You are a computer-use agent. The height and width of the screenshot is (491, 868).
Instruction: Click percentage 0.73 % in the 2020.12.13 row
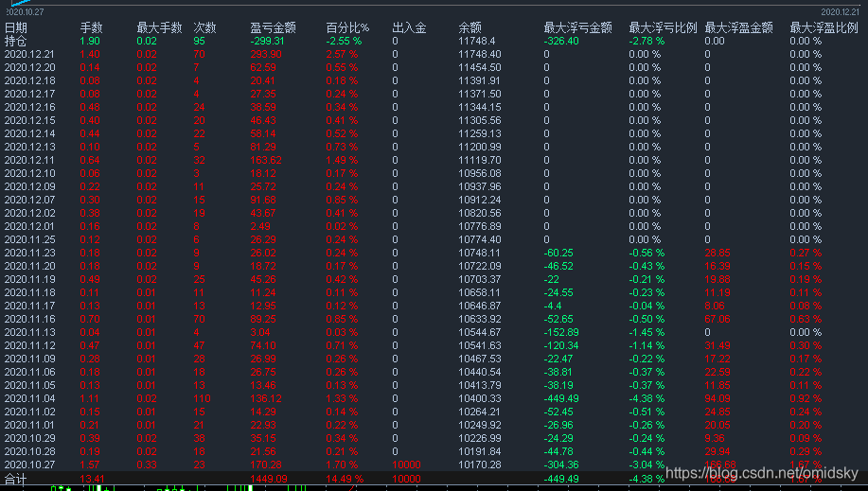tap(342, 148)
